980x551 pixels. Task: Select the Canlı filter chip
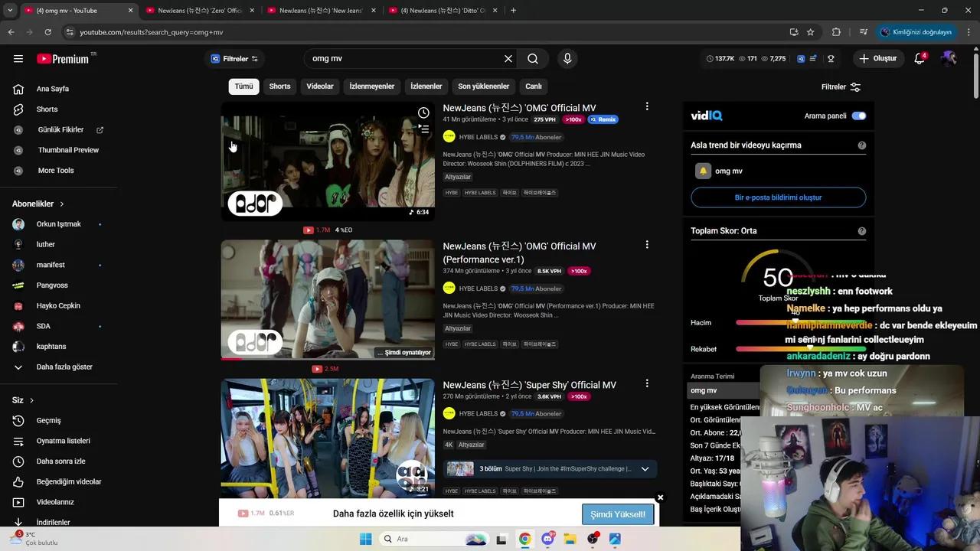pyautogui.click(x=534, y=86)
